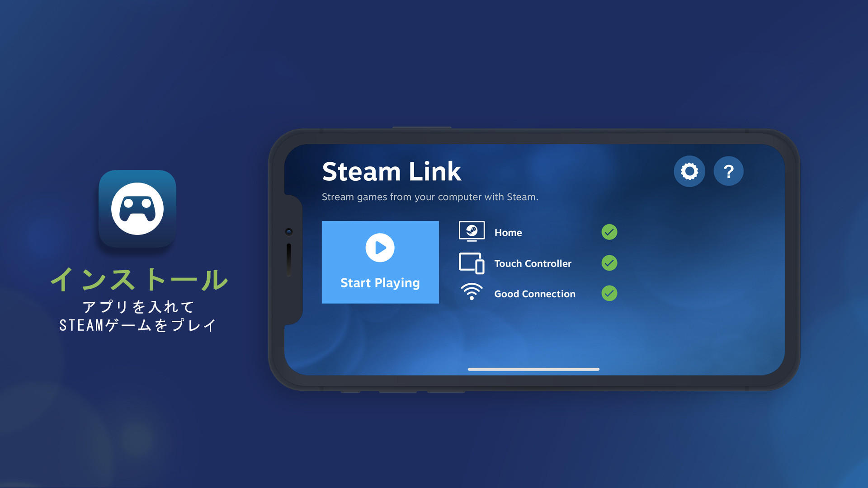868x488 pixels.
Task: Expand the Settings menu options
Action: point(690,172)
